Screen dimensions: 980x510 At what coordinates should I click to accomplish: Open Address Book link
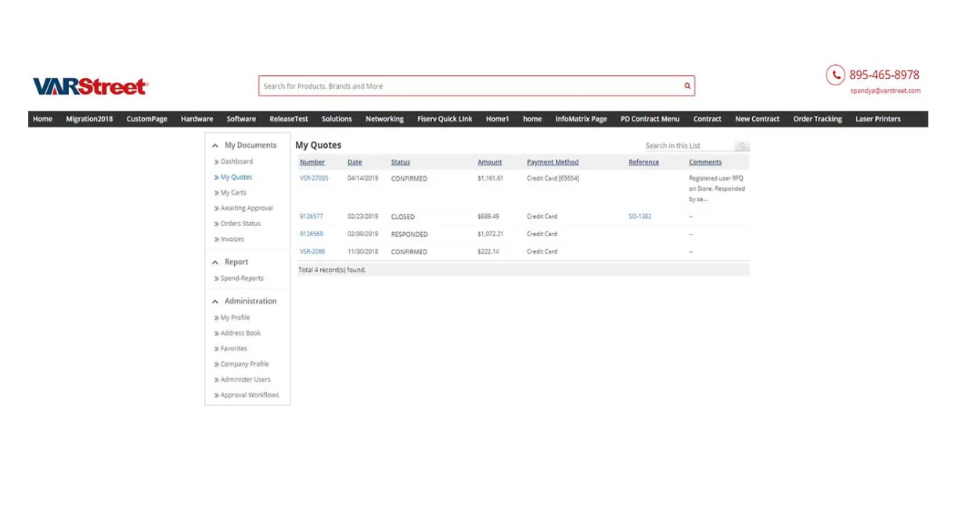tap(240, 333)
